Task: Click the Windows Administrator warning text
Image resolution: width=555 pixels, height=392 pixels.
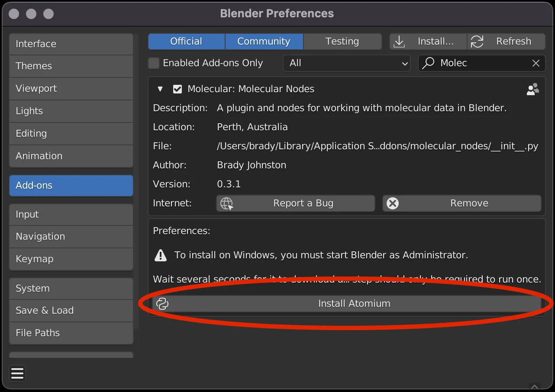Action: (321, 255)
